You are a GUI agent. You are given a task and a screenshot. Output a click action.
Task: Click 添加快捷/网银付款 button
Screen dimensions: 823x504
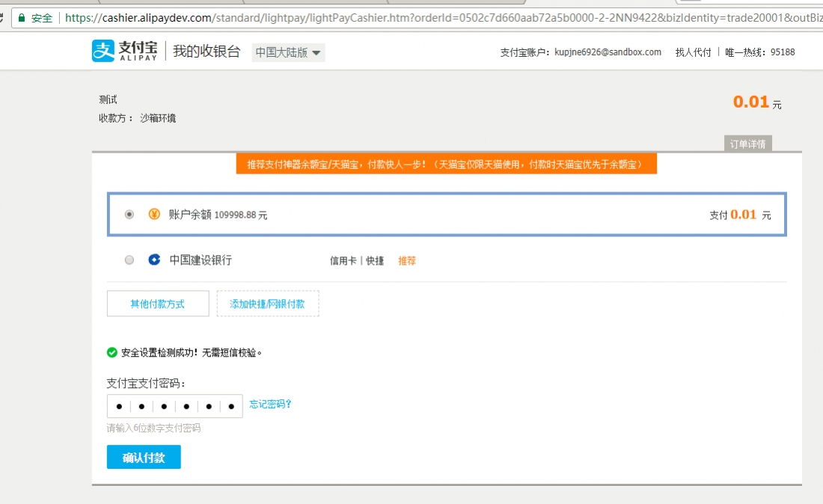268,304
